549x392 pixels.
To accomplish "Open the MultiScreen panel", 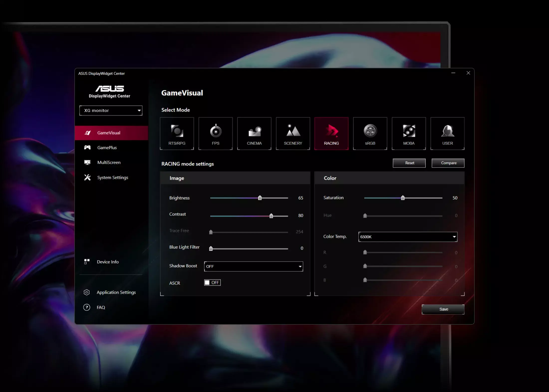I will [x=109, y=162].
